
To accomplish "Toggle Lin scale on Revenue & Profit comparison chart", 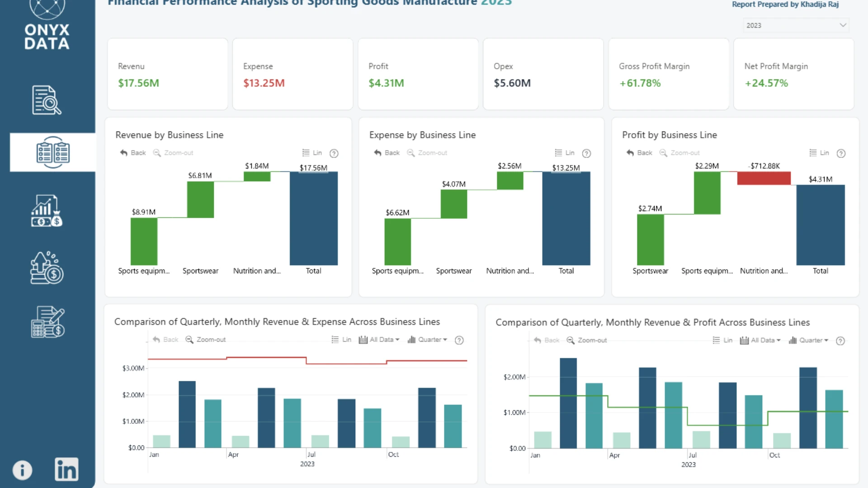I will [722, 340].
